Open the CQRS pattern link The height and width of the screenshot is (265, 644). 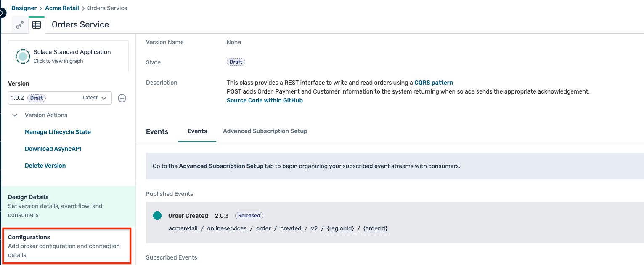pyautogui.click(x=434, y=82)
